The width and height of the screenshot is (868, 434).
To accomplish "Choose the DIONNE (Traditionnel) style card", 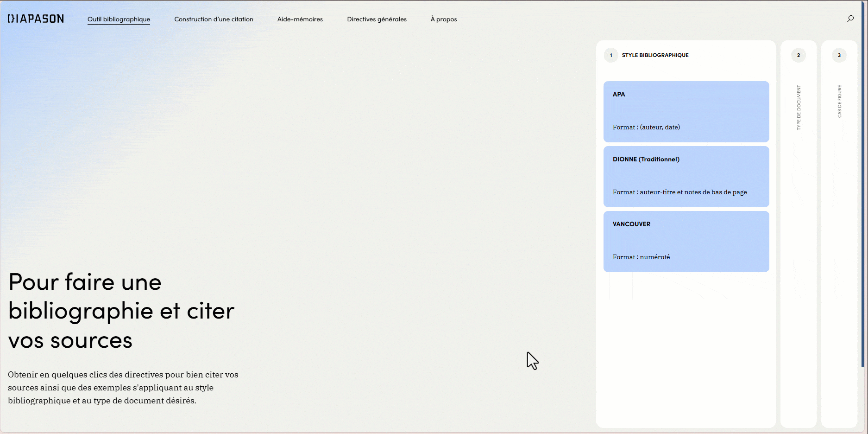I will (686, 176).
